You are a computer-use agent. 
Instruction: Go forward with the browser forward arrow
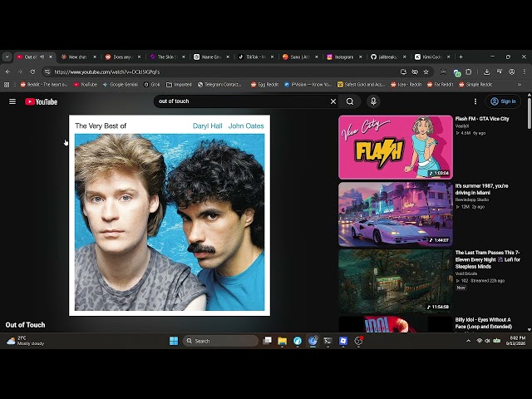20,72
